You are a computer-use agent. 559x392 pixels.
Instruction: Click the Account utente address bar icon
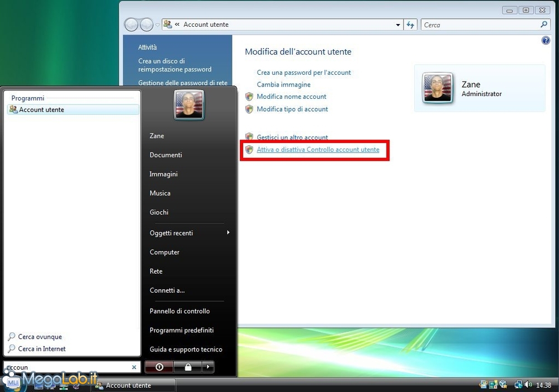168,24
